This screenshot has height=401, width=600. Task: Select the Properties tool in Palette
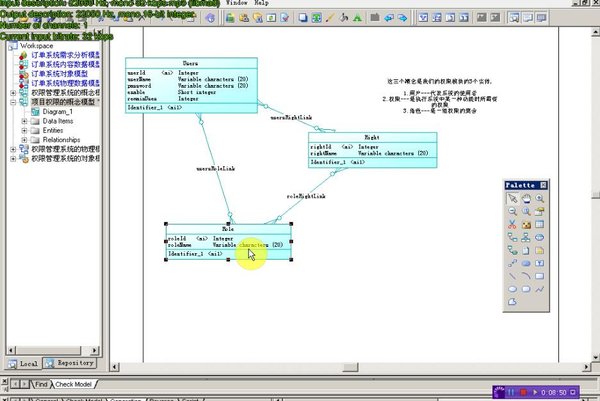[540, 211]
